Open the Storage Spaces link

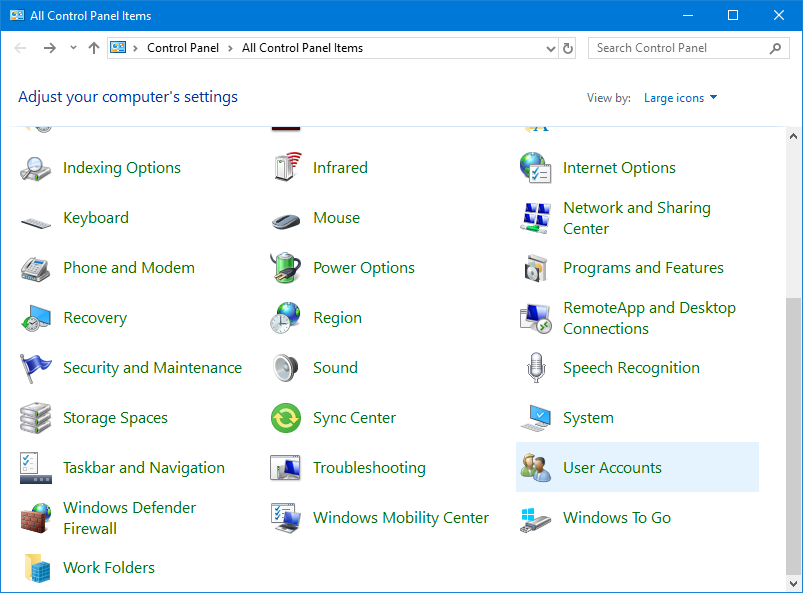point(115,418)
